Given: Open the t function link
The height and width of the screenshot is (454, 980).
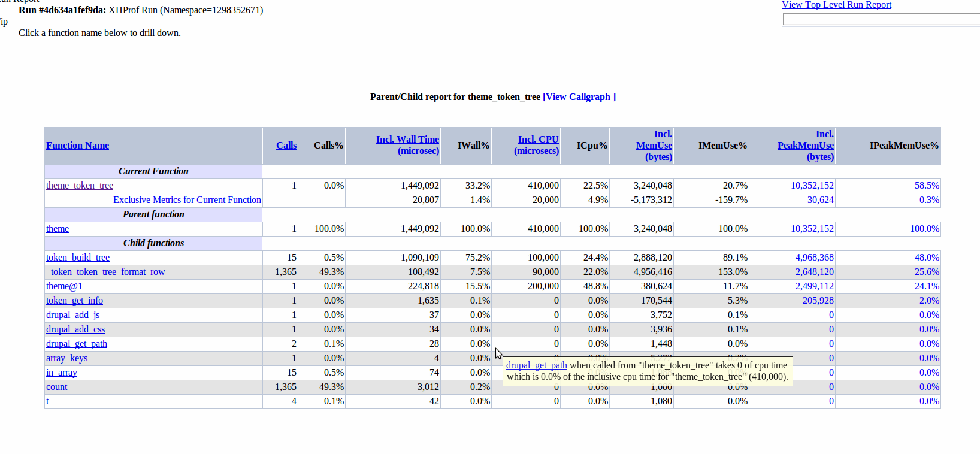Looking at the screenshot, I should pos(47,401).
